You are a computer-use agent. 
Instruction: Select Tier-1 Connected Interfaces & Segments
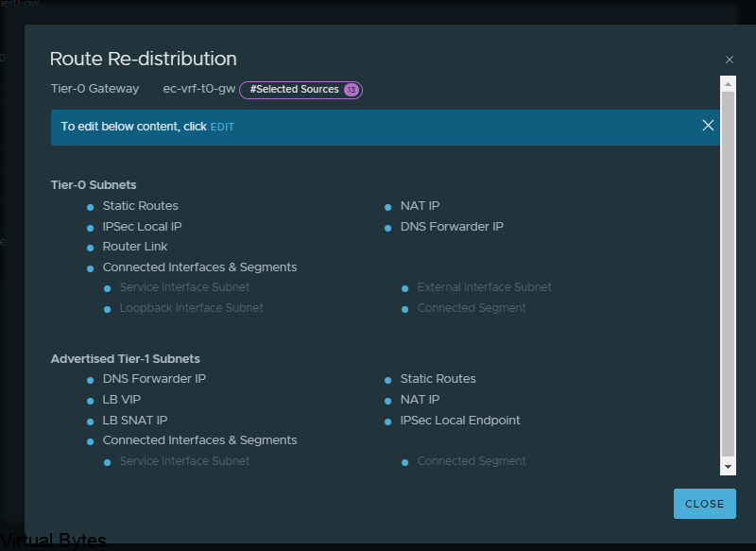[x=199, y=440]
